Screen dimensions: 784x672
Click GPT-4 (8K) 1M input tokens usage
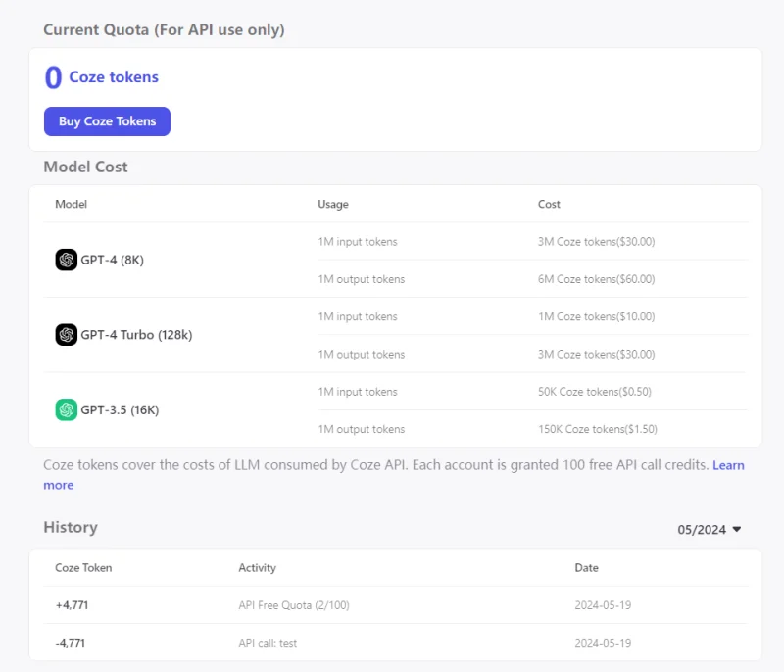click(x=358, y=241)
